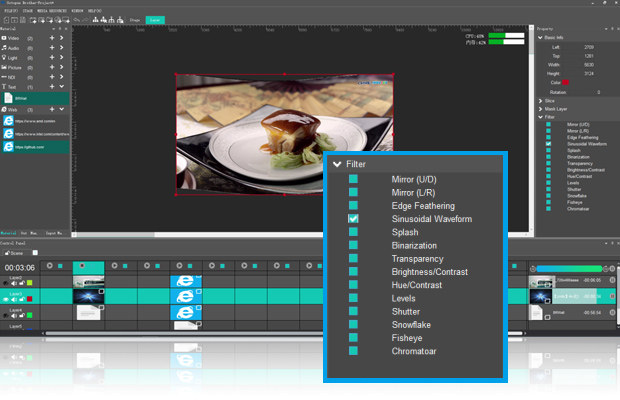The width and height of the screenshot is (620, 400).
Task: Expand the NDI material category arrow
Action: click(x=62, y=77)
